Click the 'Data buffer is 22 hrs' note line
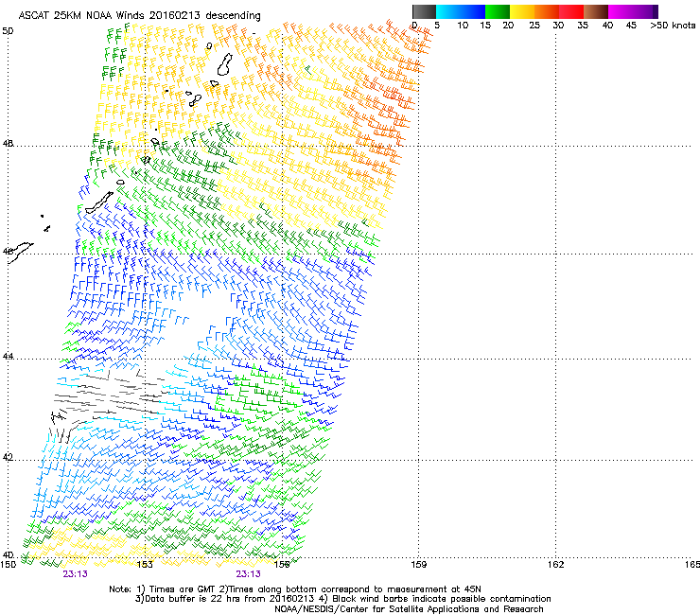Viewport: 700px width, 615px height. click(x=342, y=599)
